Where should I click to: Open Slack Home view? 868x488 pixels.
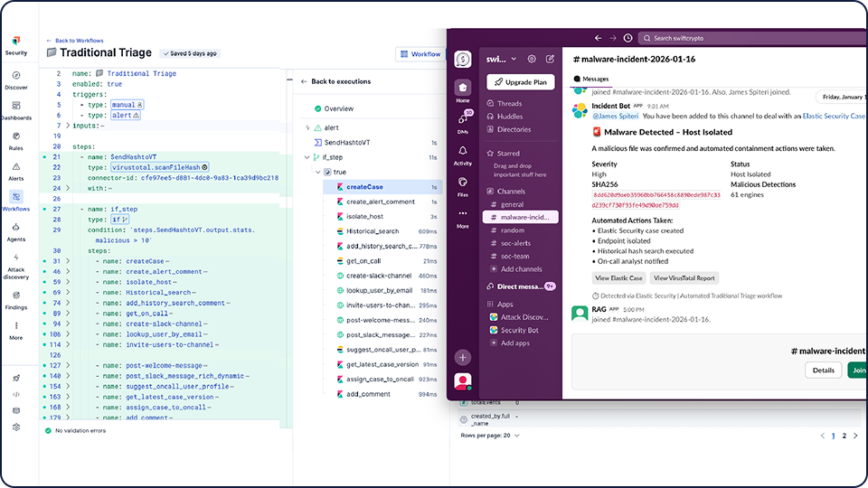(x=463, y=92)
